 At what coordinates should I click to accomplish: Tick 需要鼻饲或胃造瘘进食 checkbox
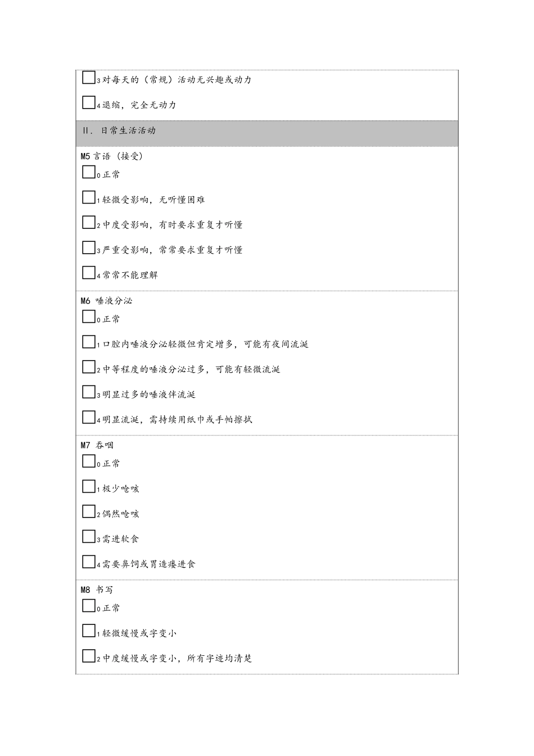88,562
